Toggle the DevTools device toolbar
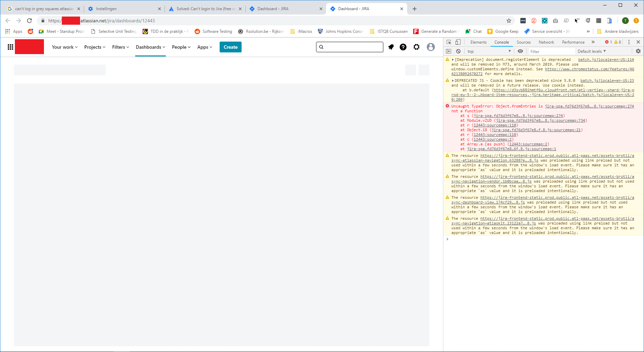Image resolution: width=644 pixels, height=352 pixels. pos(458,42)
